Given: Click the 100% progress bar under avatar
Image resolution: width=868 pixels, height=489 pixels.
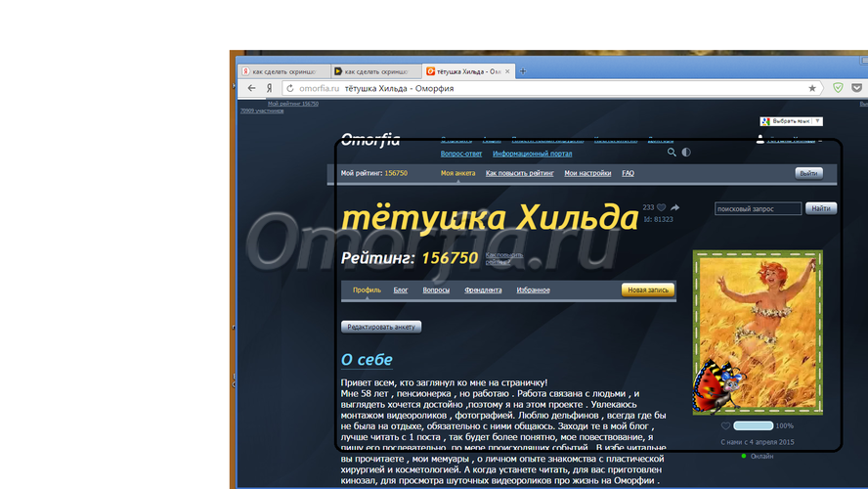Looking at the screenshot, I should (x=753, y=425).
